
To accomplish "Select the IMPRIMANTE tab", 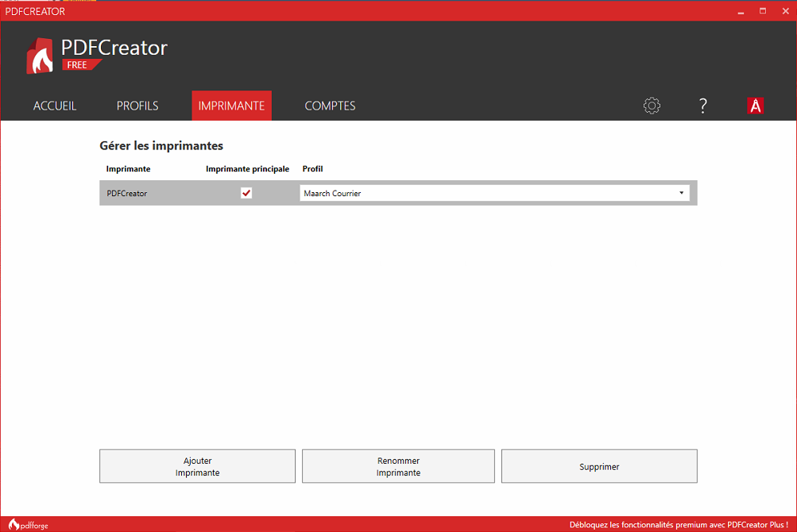I will pos(232,106).
